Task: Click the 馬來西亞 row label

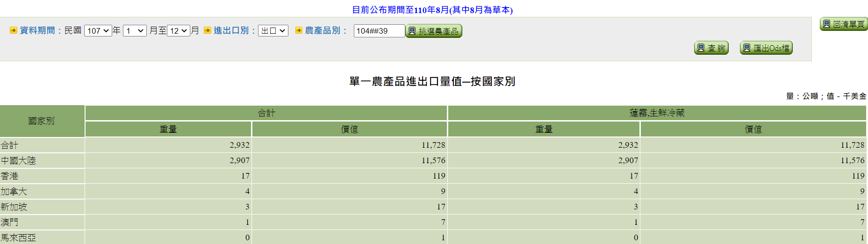Action: click(x=18, y=237)
